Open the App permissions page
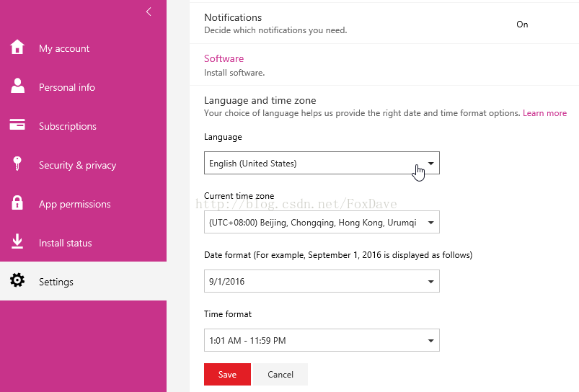This screenshot has height=392, width=579. pyautogui.click(x=83, y=204)
